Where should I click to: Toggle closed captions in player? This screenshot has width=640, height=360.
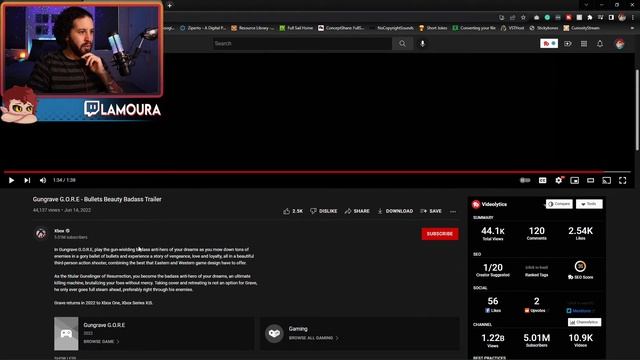coord(542,180)
